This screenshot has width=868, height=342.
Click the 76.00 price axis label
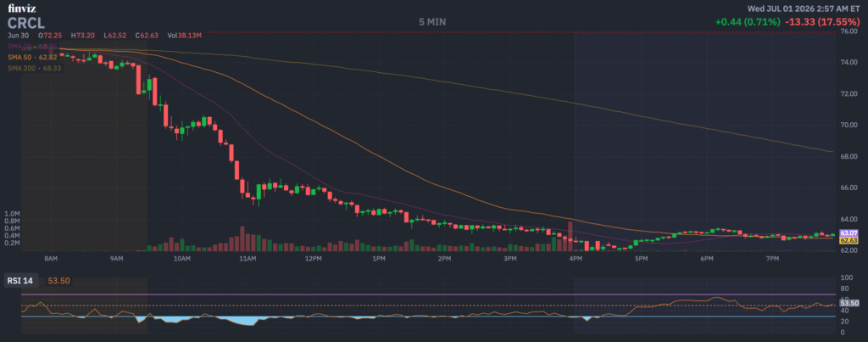point(849,31)
